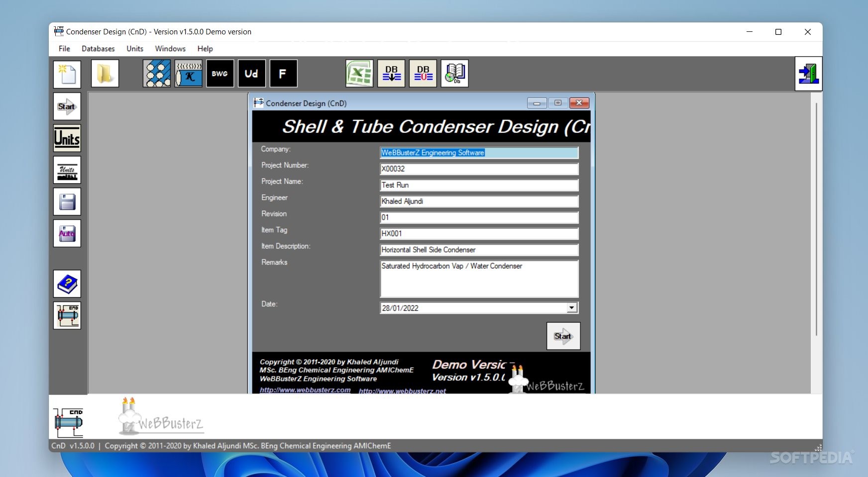Open the Windows menu
868x477 pixels.
170,49
